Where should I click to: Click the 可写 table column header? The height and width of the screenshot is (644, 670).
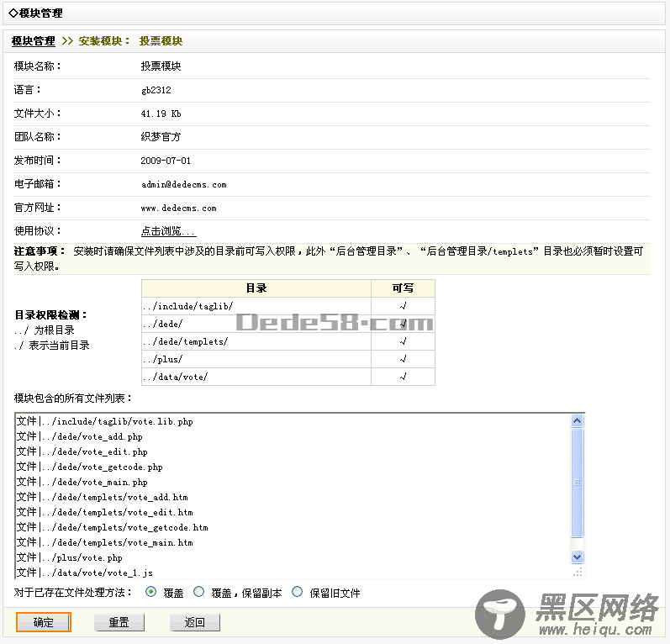point(403,288)
